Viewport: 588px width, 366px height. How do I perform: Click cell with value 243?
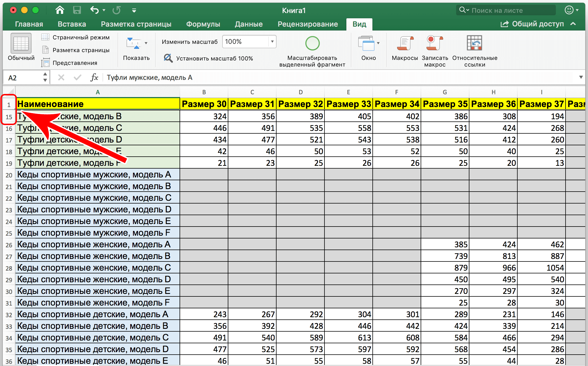(x=204, y=314)
